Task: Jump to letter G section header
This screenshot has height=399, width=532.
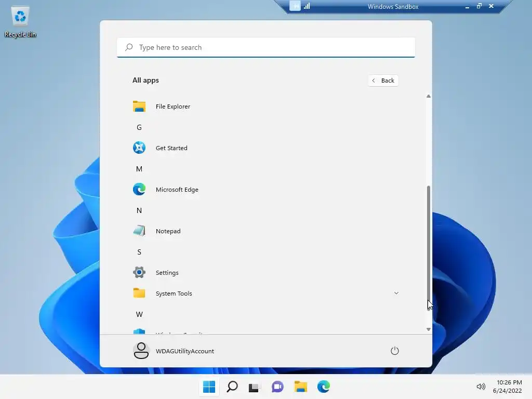Action: click(139, 127)
